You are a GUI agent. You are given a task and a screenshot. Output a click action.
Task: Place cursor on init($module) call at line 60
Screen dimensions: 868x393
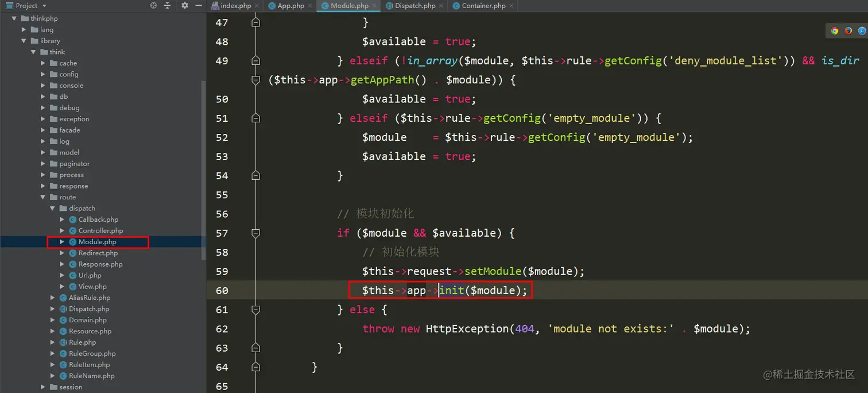pyautogui.click(x=483, y=291)
